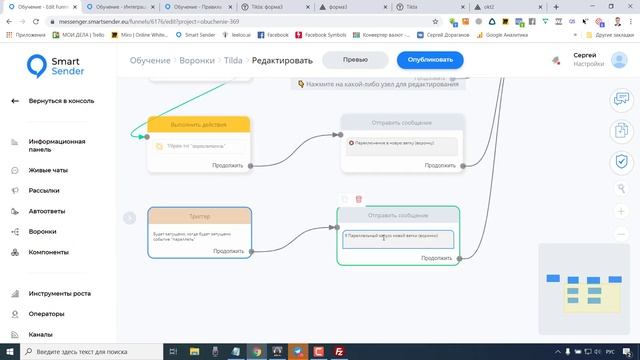Click the Tilda action row in yellow node
Viewport: 640px width, 360px height.
tap(199, 146)
